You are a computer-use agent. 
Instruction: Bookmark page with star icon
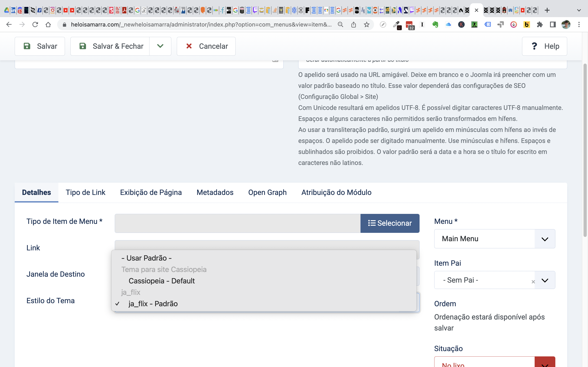click(x=366, y=24)
